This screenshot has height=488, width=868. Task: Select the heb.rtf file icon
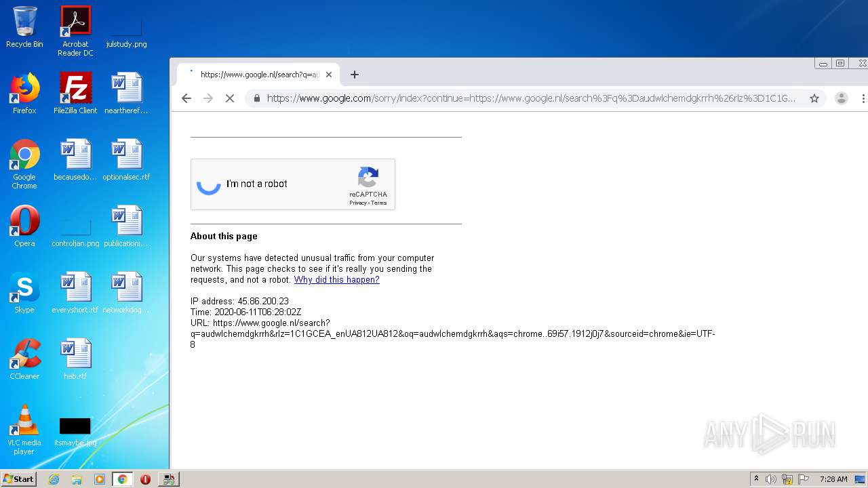coord(75,359)
